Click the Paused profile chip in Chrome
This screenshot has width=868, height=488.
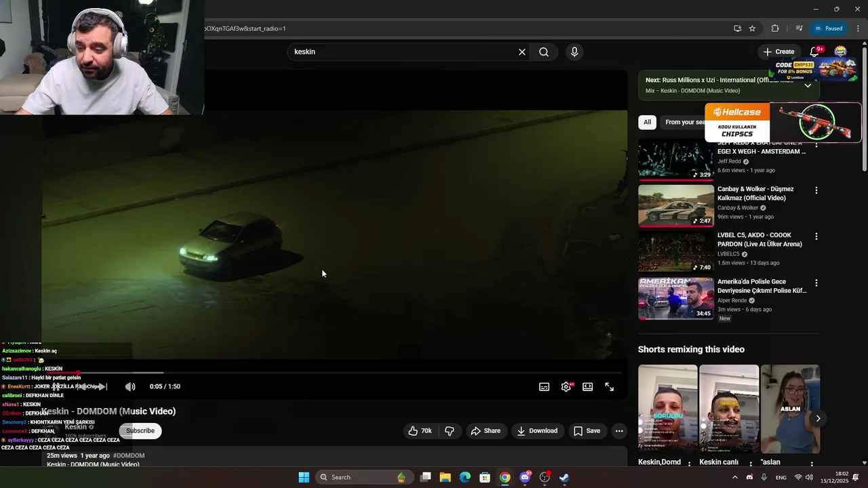click(829, 28)
